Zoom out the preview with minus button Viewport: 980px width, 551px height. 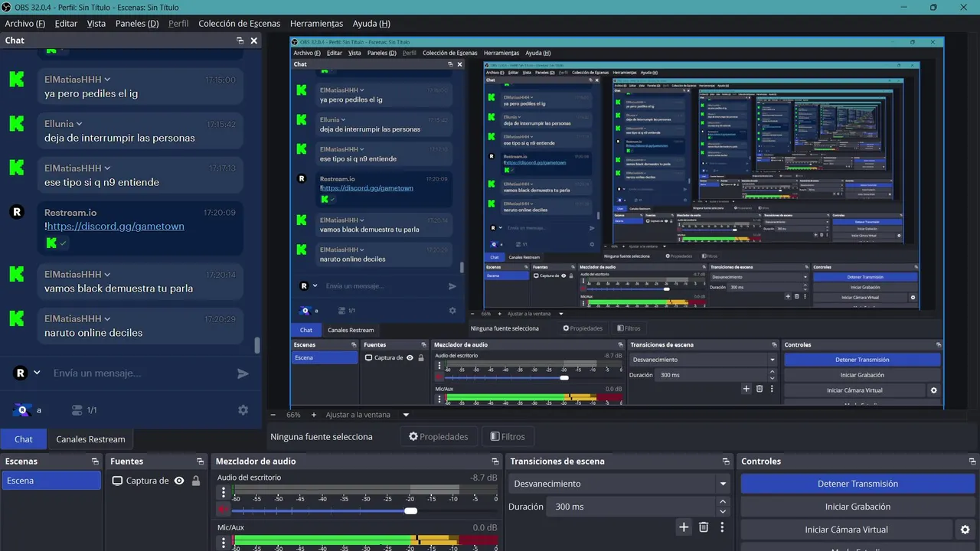tap(273, 415)
